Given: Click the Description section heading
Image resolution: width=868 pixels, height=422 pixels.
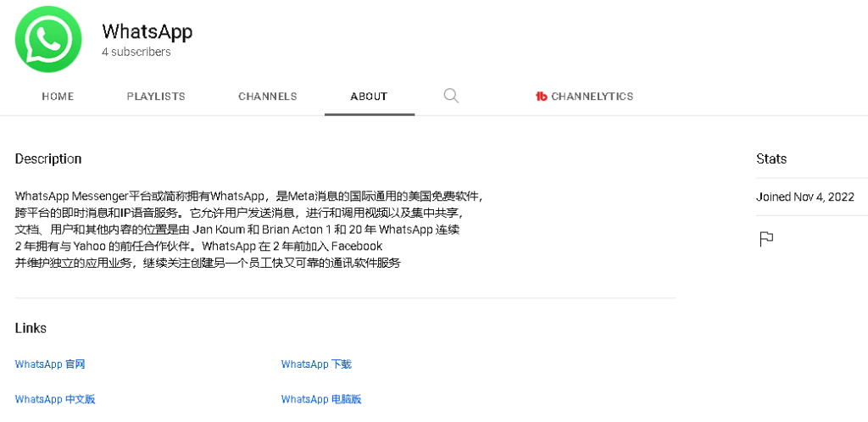Looking at the screenshot, I should (x=48, y=159).
